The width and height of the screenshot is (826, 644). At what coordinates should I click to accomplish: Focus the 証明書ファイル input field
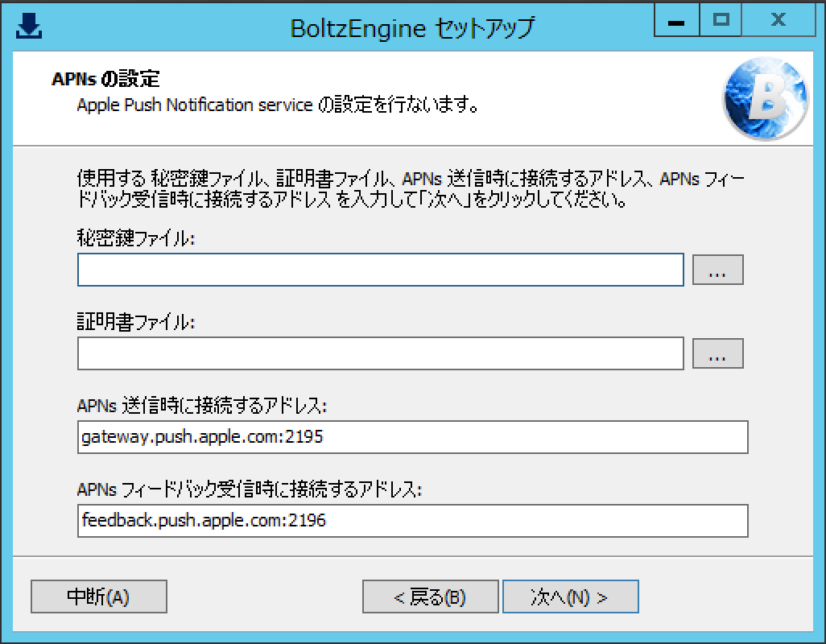[x=380, y=353]
